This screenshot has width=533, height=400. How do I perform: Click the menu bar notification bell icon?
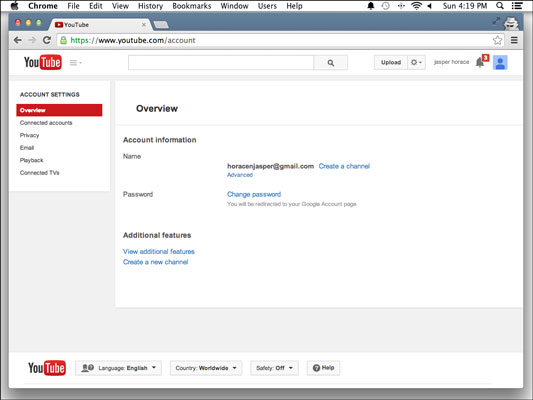pos(371,6)
